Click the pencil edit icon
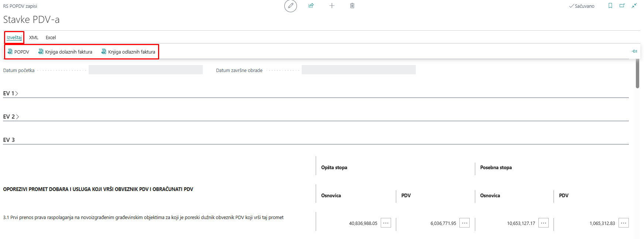Screen dimensions: 644x239 tap(291, 6)
